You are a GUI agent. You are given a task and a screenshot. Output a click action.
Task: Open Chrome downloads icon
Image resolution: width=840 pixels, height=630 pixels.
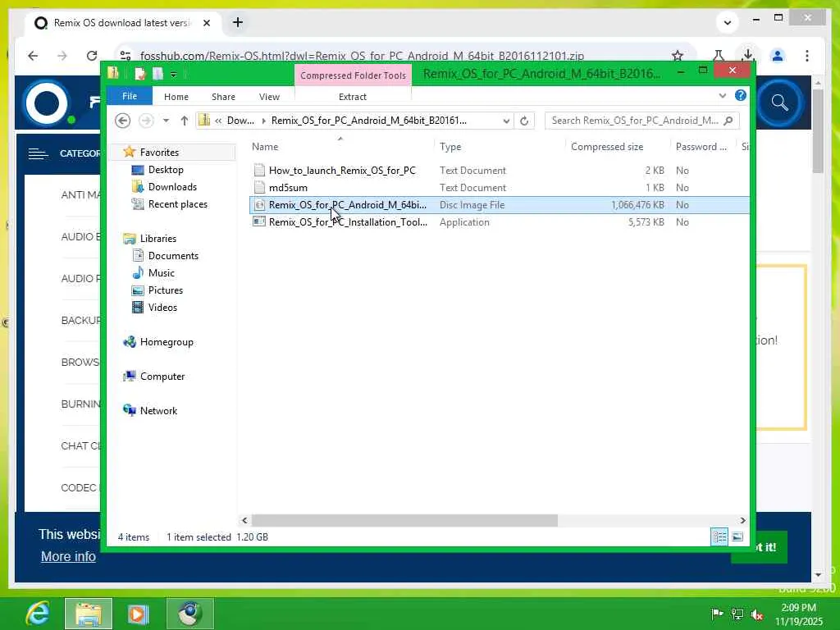tap(748, 55)
